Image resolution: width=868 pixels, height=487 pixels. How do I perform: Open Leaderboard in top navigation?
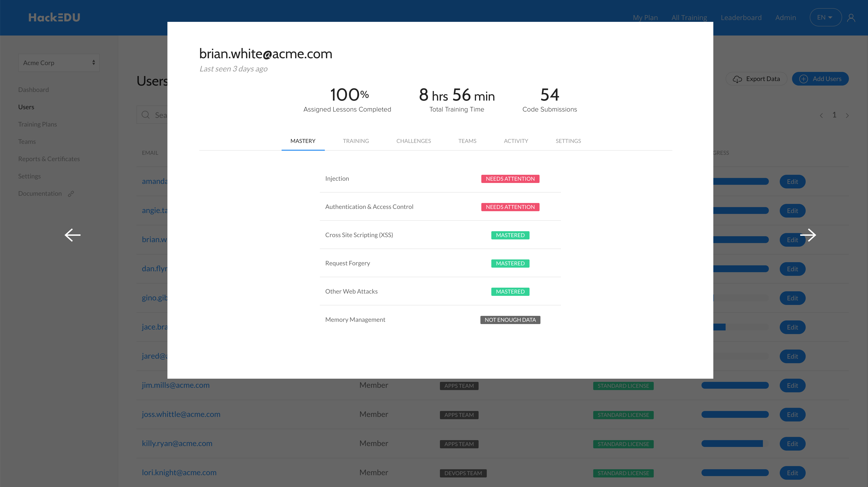741,18
